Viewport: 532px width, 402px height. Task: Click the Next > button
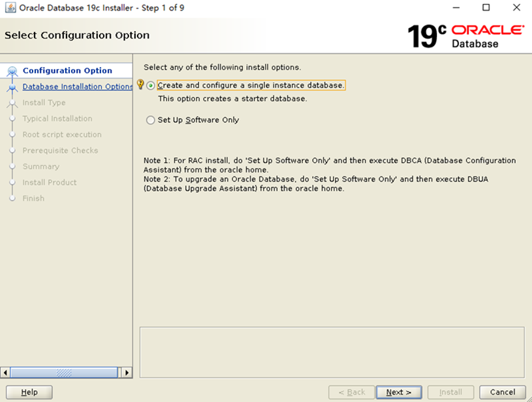(x=398, y=392)
